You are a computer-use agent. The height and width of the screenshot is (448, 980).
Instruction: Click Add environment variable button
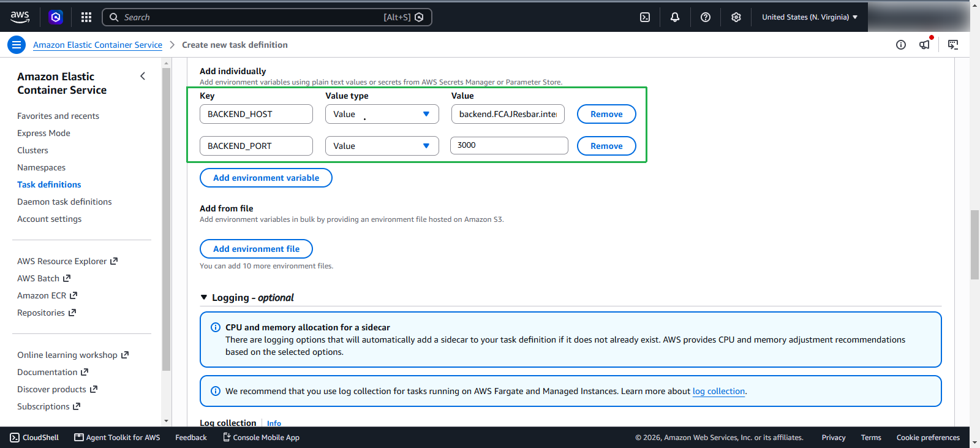(x=266, y=178)
